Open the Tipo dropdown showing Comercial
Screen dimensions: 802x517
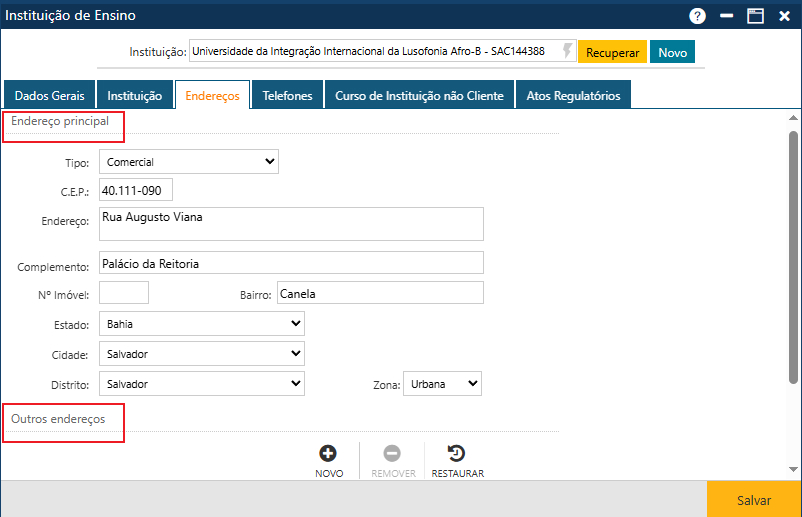click(x=189, y=162)
